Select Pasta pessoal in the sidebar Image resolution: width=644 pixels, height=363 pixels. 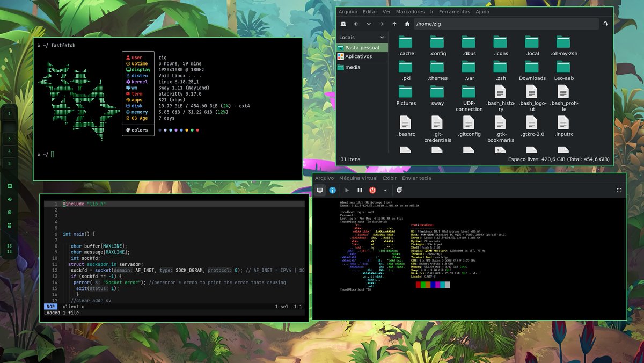tap(362, 48)
